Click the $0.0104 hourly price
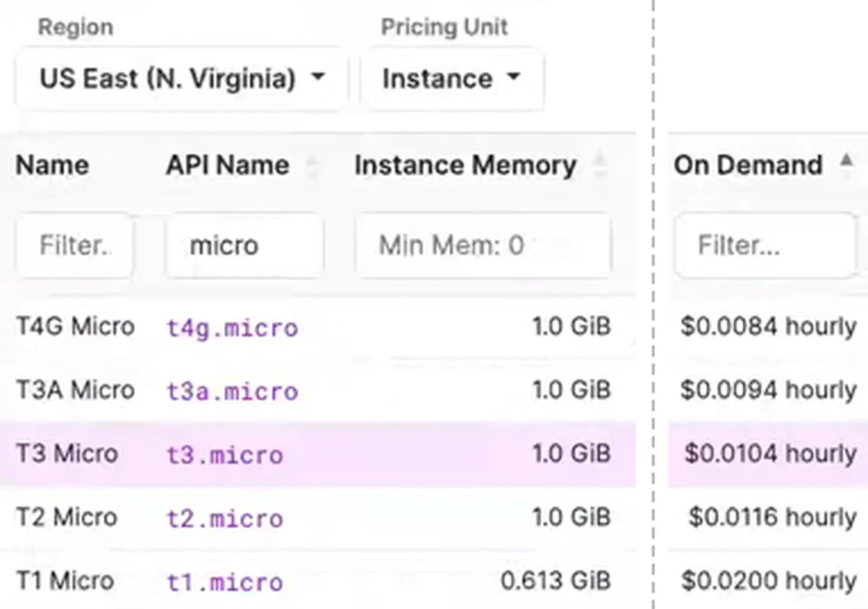Image resolution: width=868 pixels, height=609 pixels. (770, 454)
